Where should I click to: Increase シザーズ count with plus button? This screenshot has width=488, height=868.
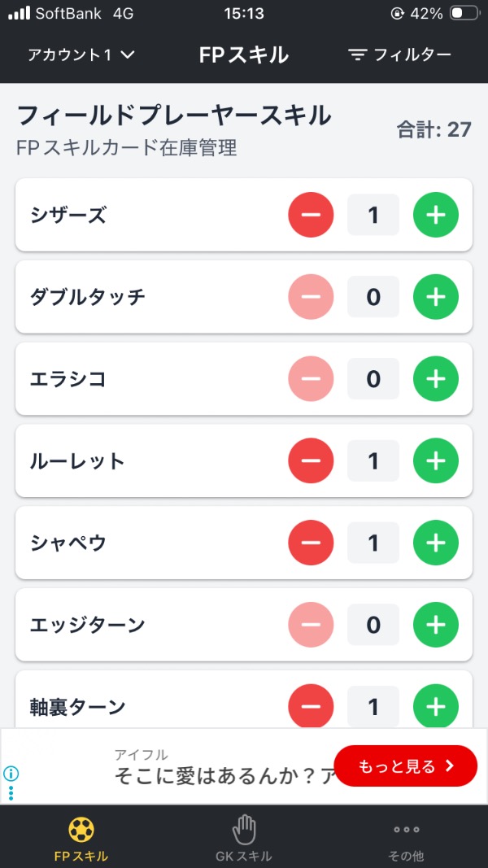tap(436, 216)
